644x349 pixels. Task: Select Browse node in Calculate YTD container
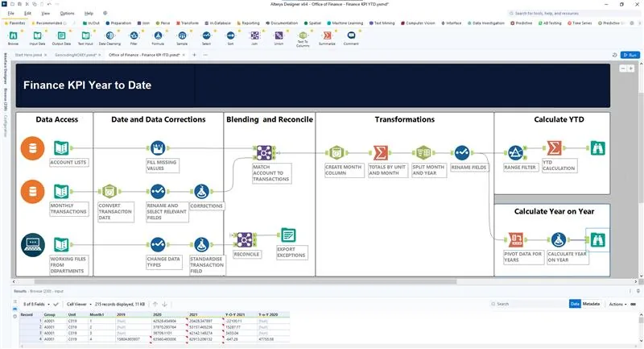tap(597, 148)
